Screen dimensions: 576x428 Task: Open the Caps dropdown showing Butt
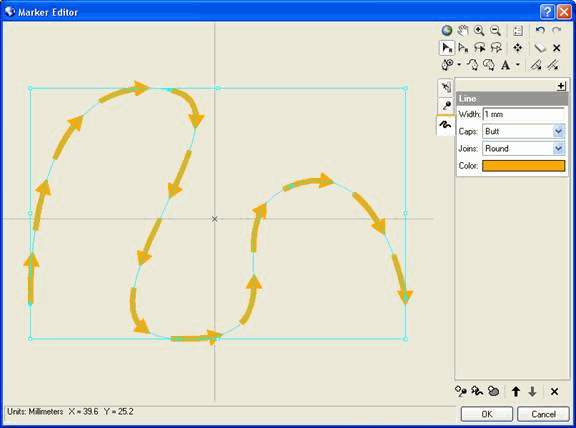(523, 131)
